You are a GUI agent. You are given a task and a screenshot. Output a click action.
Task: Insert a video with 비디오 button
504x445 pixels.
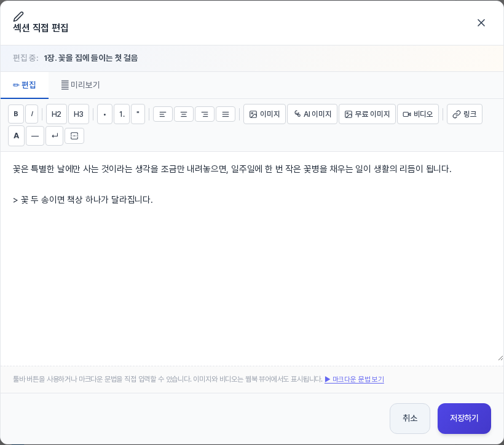(x=418, y=114)
